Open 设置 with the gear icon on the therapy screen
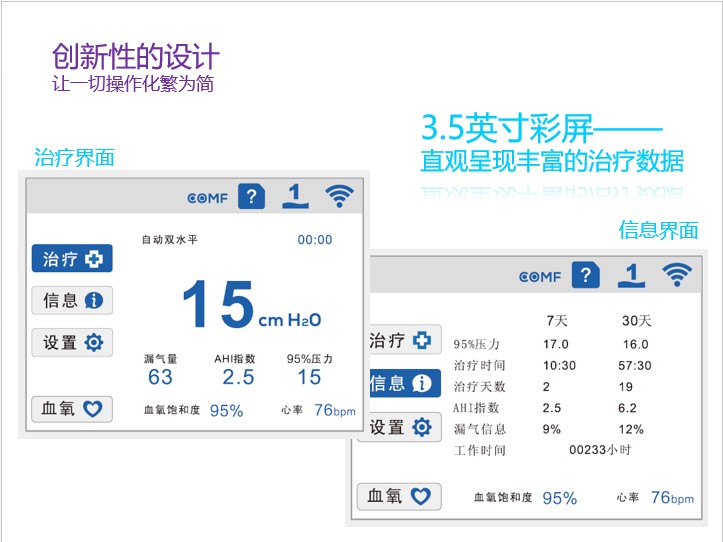Screen dimensions: 723x542 [x=72, y=342]
